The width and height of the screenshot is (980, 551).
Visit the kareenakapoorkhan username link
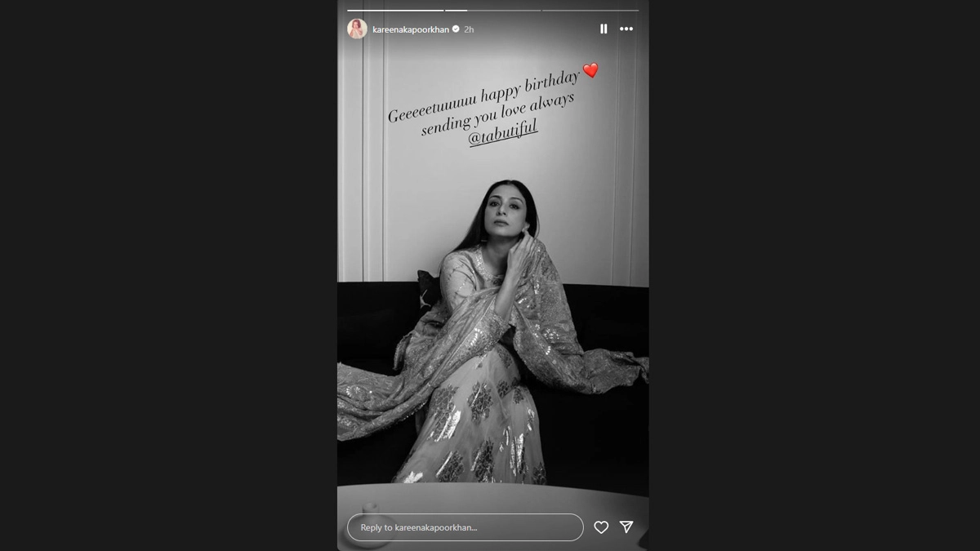(x=411, y=29)
